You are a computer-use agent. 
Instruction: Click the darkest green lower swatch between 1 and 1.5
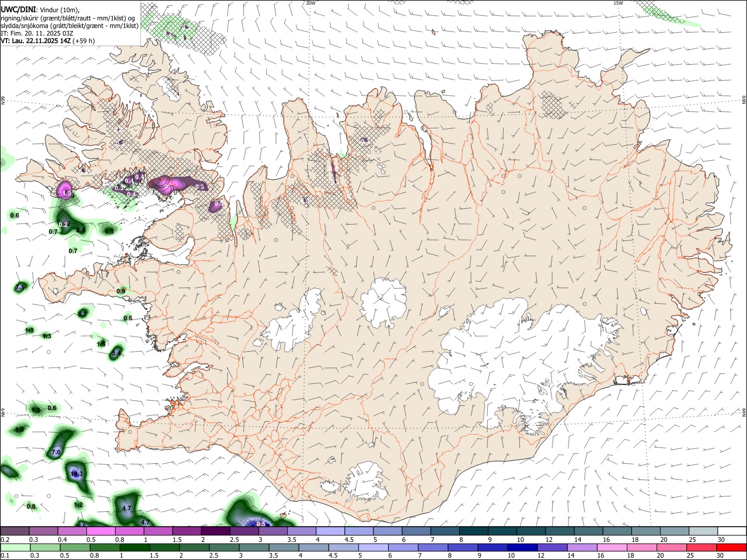coord(134,548)
